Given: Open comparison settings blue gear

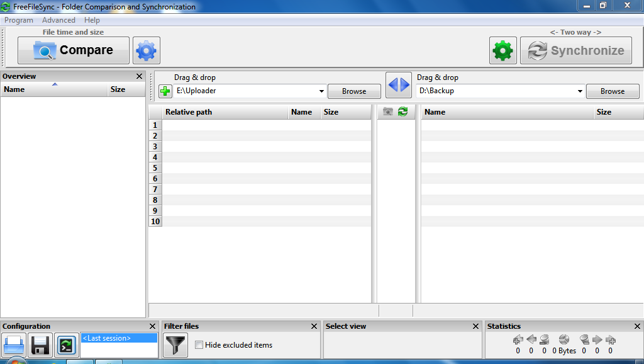Looking at the screenshot, I should coord(146,50).
